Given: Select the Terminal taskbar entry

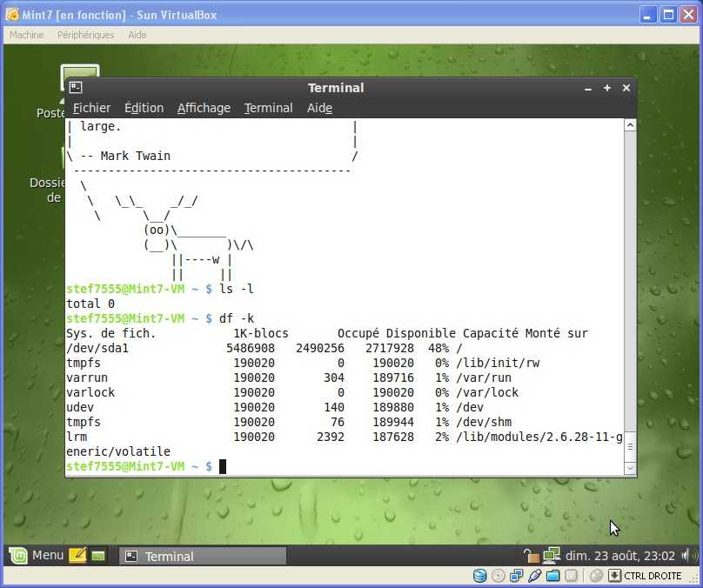Looking at the screenshot, I should pos(203,556).
